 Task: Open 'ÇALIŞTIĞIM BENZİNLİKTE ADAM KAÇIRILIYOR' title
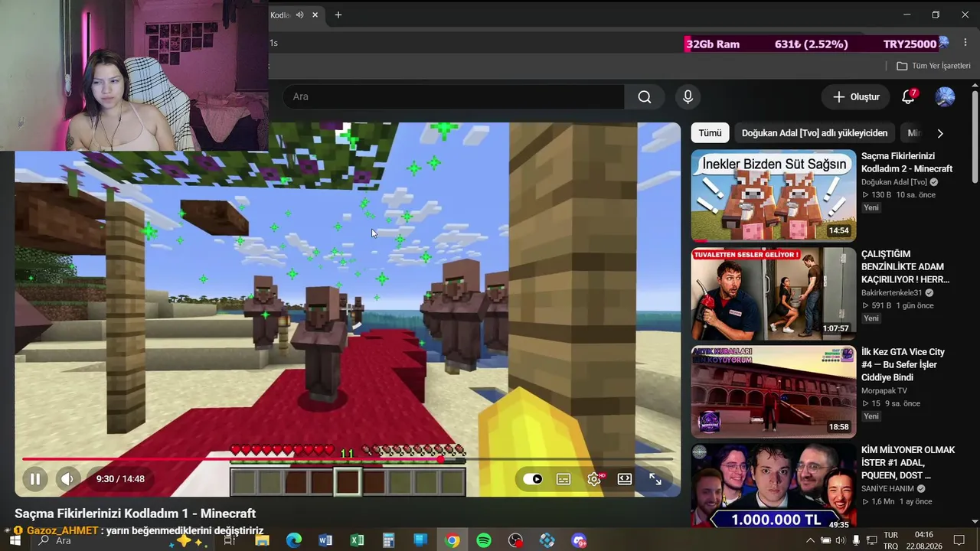point(905,267)
